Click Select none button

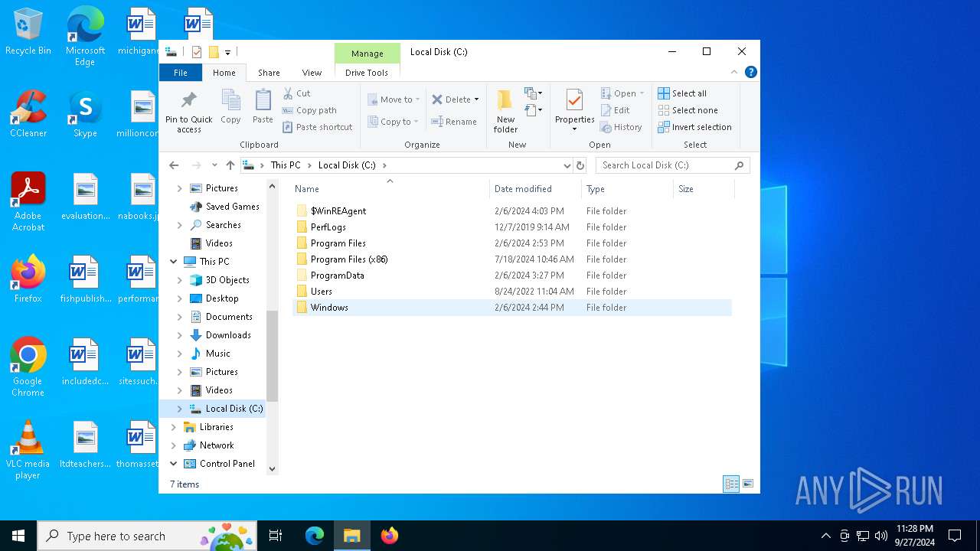688,110
